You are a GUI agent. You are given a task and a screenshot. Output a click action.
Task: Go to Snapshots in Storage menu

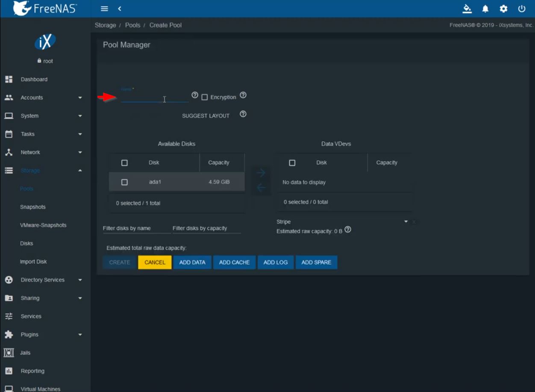(x=33, y=207)
